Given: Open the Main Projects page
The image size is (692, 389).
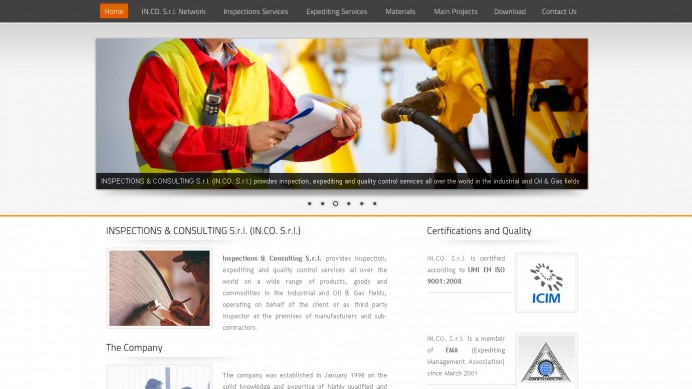Looking at the screenshot, I should tap(455, 11).
